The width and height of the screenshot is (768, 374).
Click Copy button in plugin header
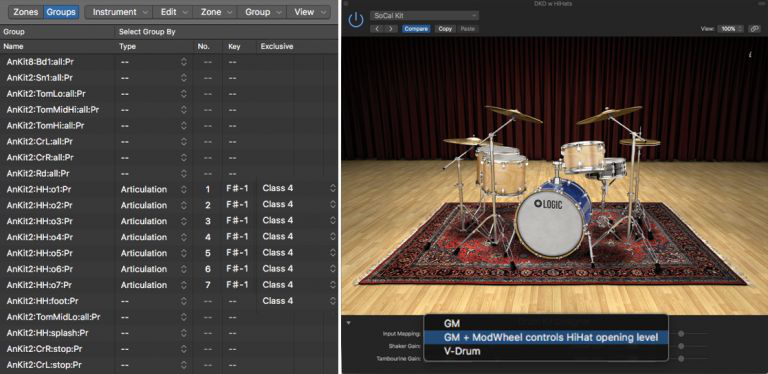pos(445,29)
